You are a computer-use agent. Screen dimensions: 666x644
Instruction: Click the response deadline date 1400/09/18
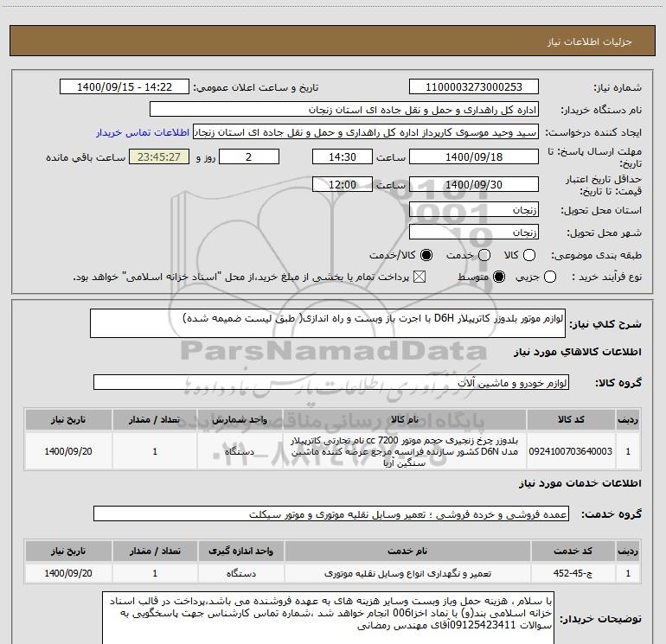(474, 157)
